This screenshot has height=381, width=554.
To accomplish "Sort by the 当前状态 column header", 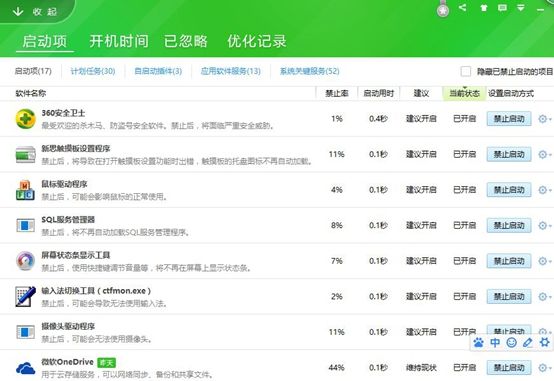I will click(464, 93).
